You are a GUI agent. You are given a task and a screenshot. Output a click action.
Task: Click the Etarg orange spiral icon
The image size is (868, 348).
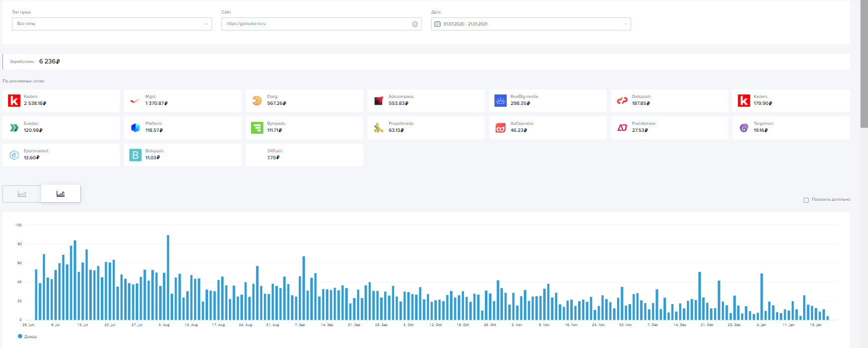pyautogui.click(x=256, y=100)
